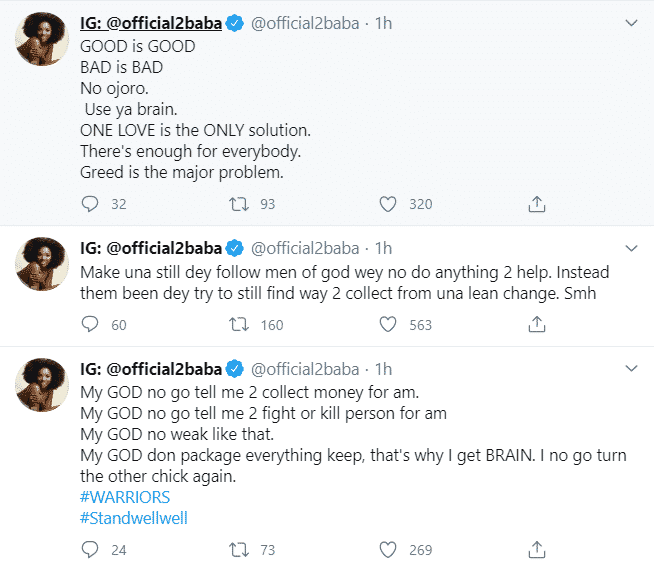654x569 pixels.
Task: Like the tweet with 269 likes
Action: tap(389, 548)
